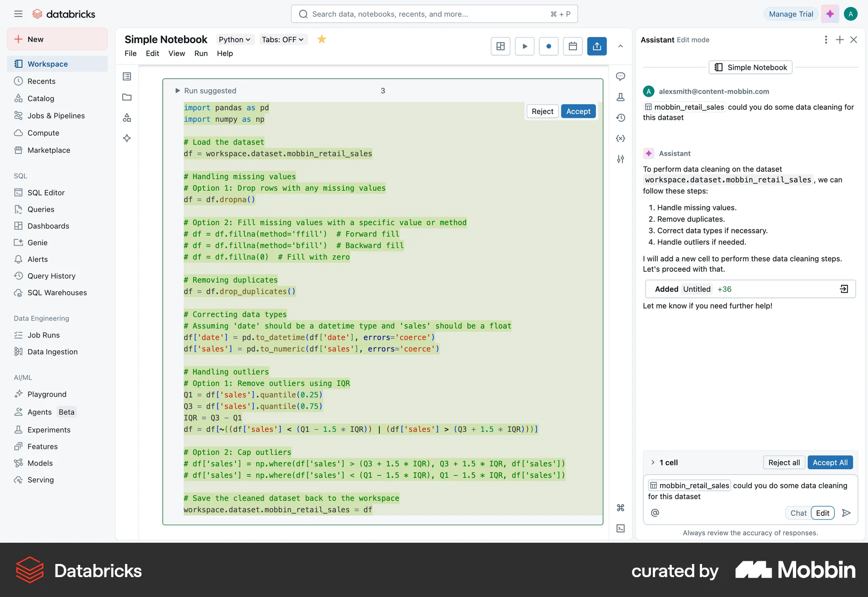
Task: Open the comments panel
Action: click(621, 76)
